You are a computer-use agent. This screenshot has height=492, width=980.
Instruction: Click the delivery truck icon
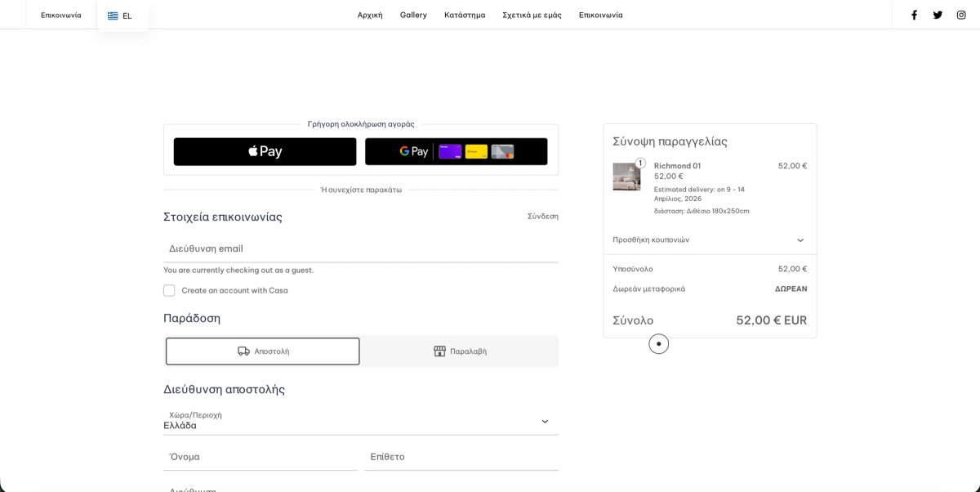coord(243,351)
